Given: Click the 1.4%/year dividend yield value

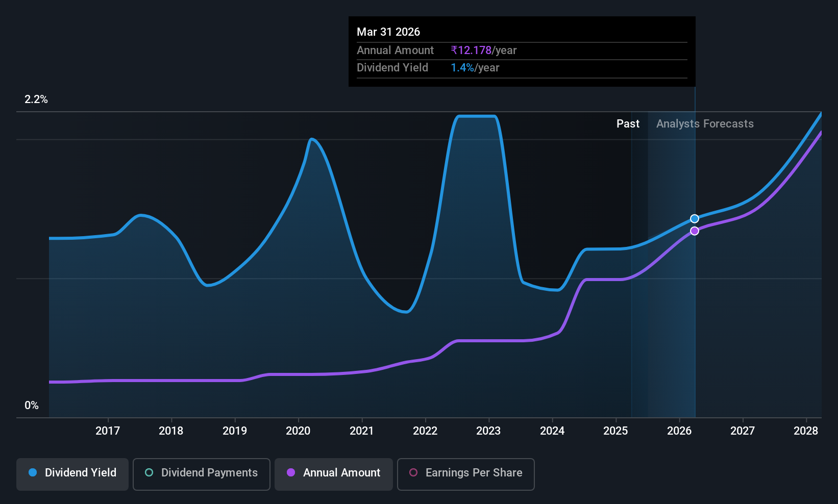Looking at the screenshot, I should coord(475,68).
